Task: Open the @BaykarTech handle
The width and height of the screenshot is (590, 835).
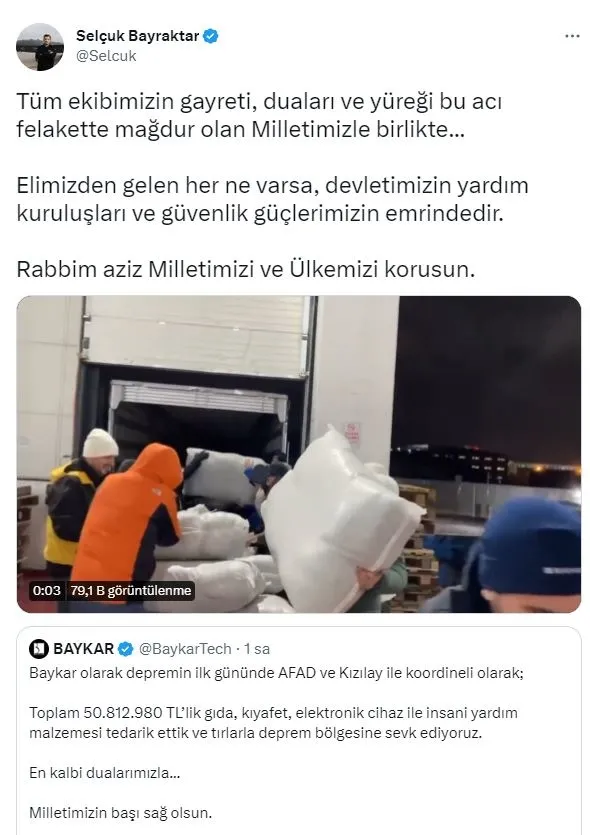Action: pos(185,649)
